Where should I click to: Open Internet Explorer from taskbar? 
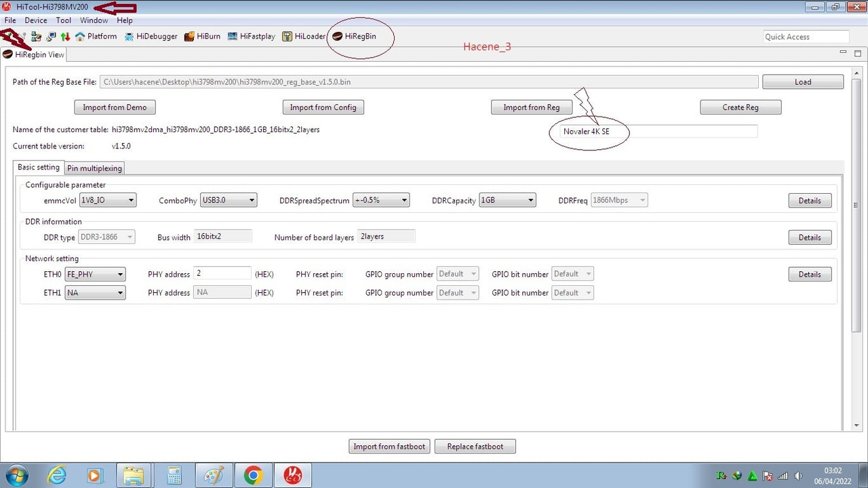tap(57, 475)
